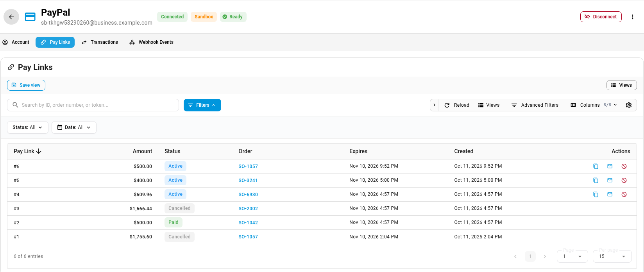Viewport: 644px width, 272px height.
Task: Click the sandbox email address under PayPal
Action: point(97,23)
